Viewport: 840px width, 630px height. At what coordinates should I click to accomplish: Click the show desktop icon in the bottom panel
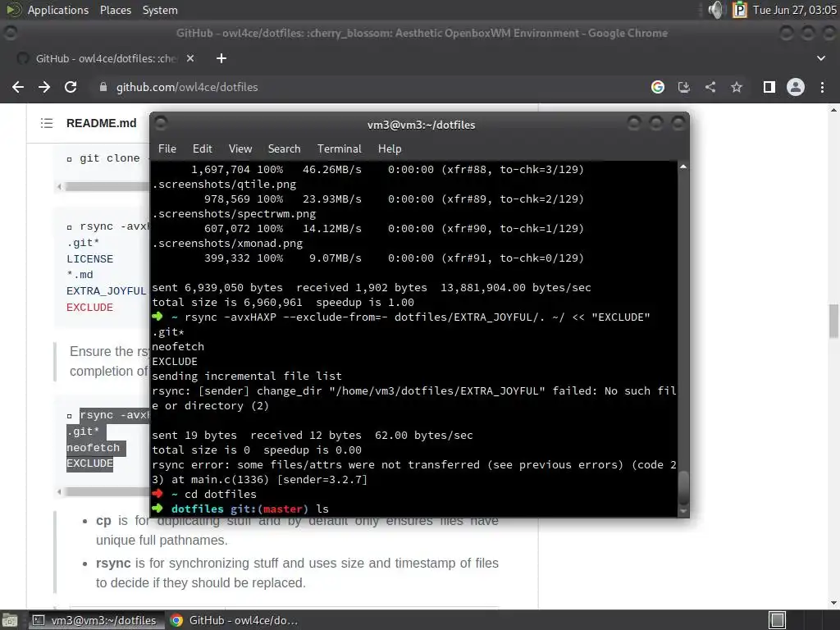(9, 620)
